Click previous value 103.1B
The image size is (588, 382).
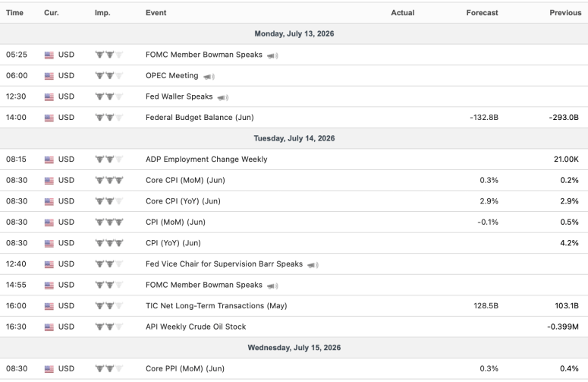point(567,306)
